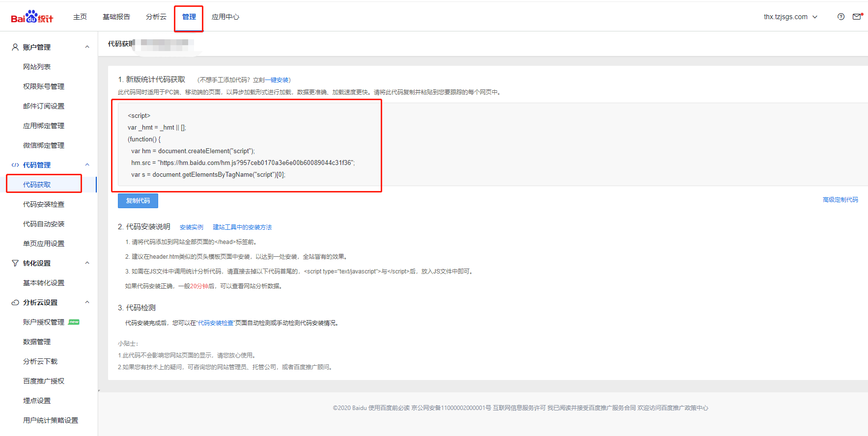Open 代码自动安装 in sidebar
Viewport: 868px width, 436px height.
coord(44,224)
